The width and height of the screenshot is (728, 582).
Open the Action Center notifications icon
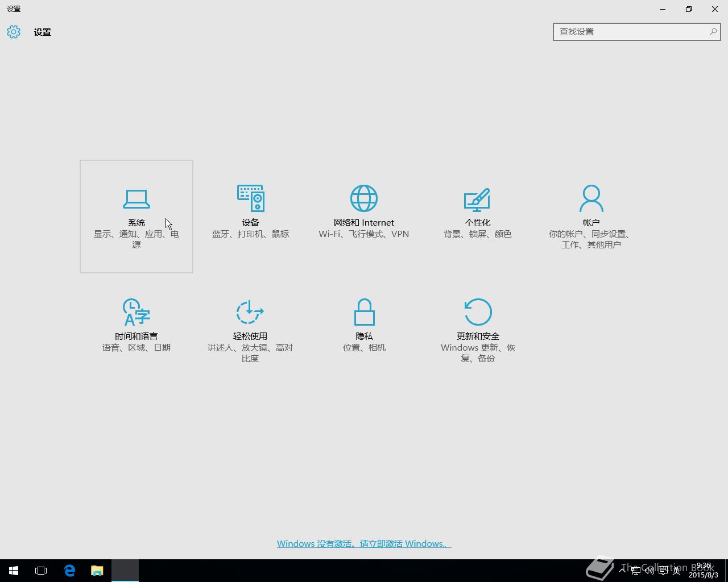click(663, 570)
